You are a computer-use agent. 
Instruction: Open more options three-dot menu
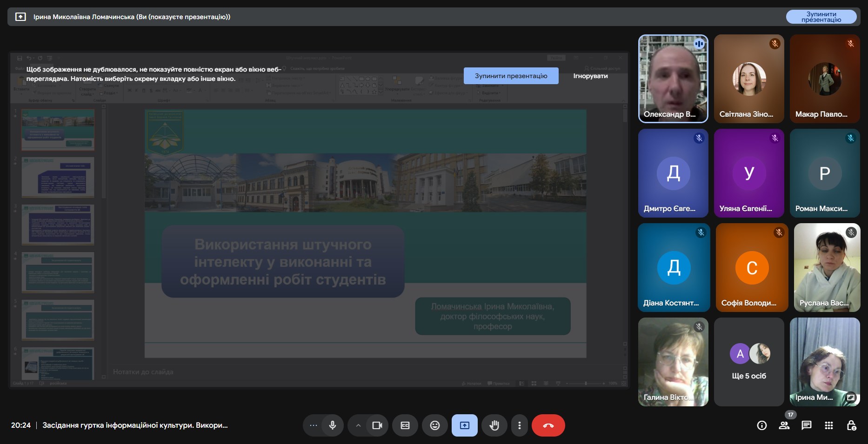[520, 425]
